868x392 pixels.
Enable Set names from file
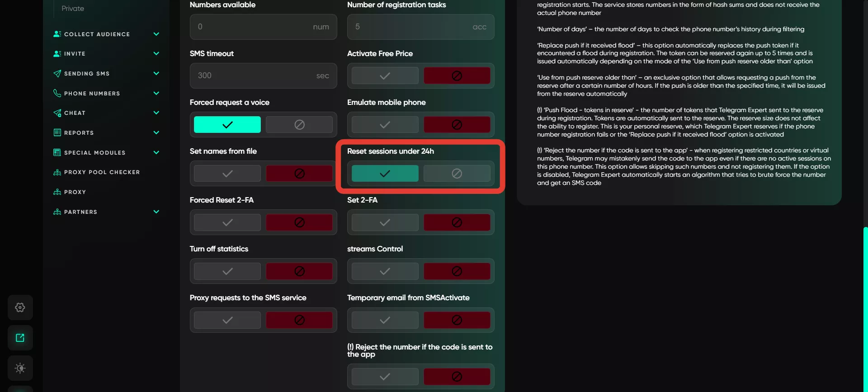(x=227, y=173)
